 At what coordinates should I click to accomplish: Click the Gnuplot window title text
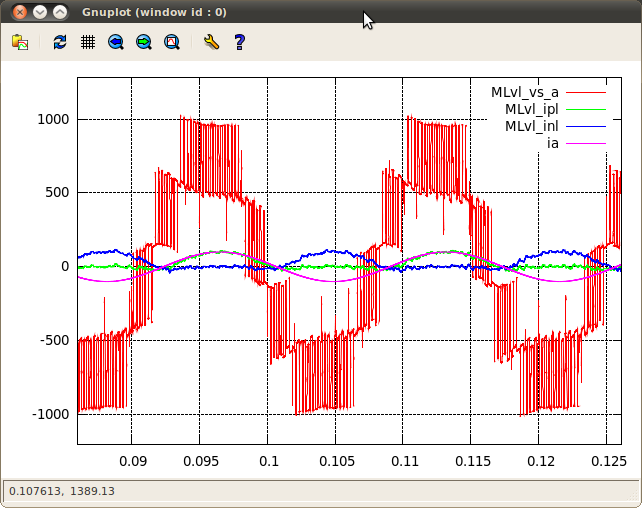point(153,12)
